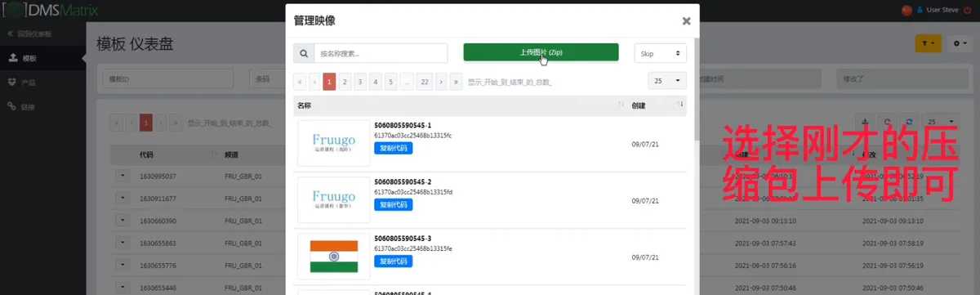980x295 pixels.
Task: Click 复制代码 for image 5060805590545-2
Action: coord(393,204)
